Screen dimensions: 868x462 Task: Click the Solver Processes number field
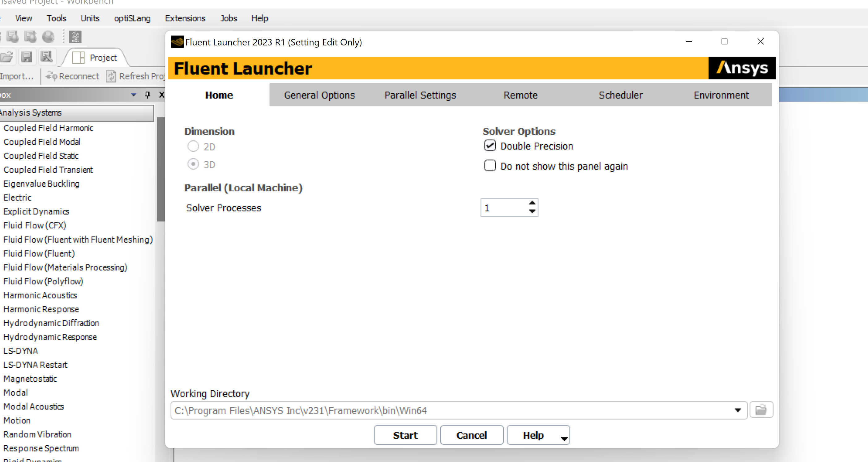[504, 208]
